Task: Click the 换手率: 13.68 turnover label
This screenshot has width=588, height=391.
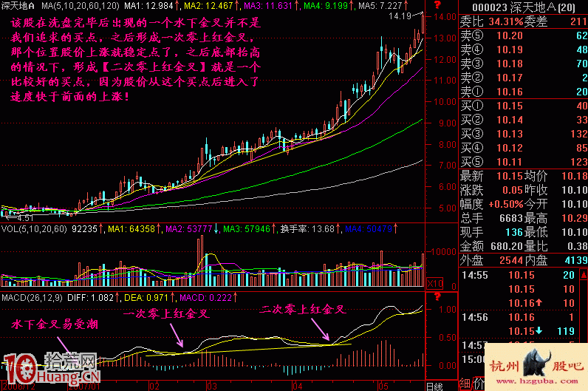Action: (307, 228)
